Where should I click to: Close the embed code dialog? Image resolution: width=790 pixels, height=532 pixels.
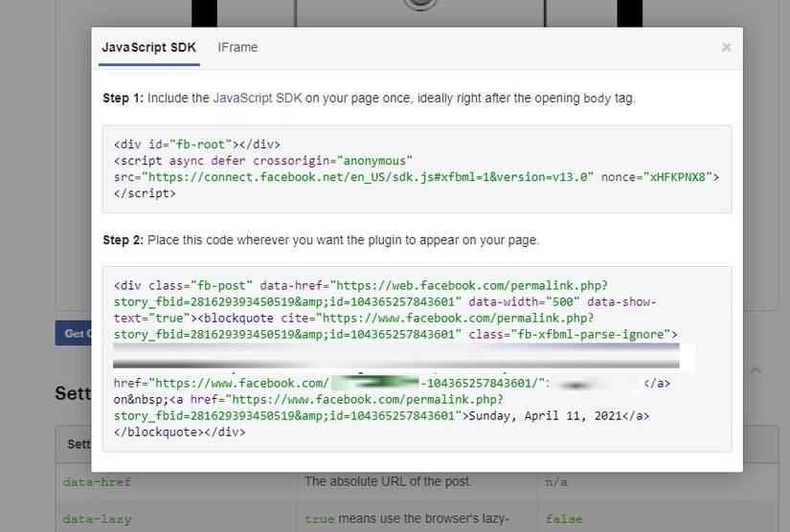[x=726, y=47]
